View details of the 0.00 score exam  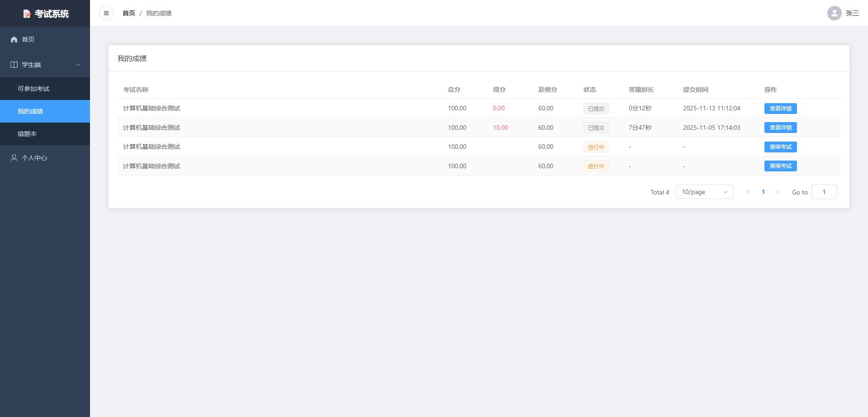point(780,109)
